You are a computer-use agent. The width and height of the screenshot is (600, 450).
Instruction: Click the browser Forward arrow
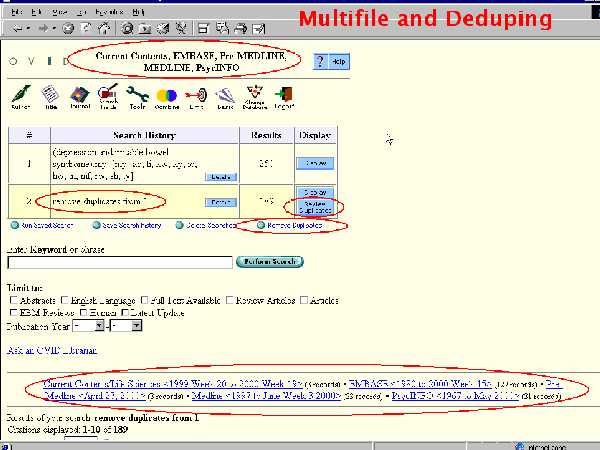(43, 28)
